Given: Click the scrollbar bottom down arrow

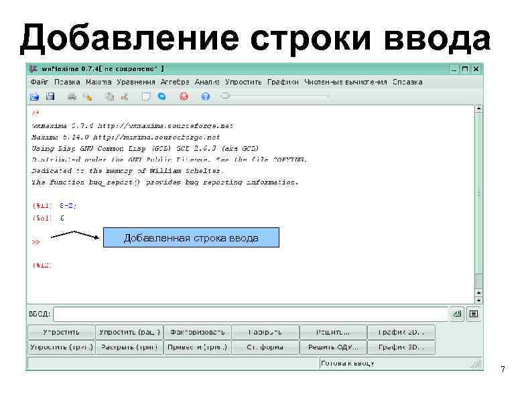Looking at the screenshot, I should click(478, 300).
